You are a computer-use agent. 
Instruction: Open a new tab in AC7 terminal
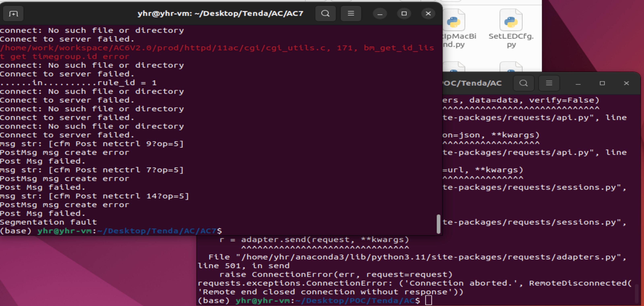click(x=13, y=13)
